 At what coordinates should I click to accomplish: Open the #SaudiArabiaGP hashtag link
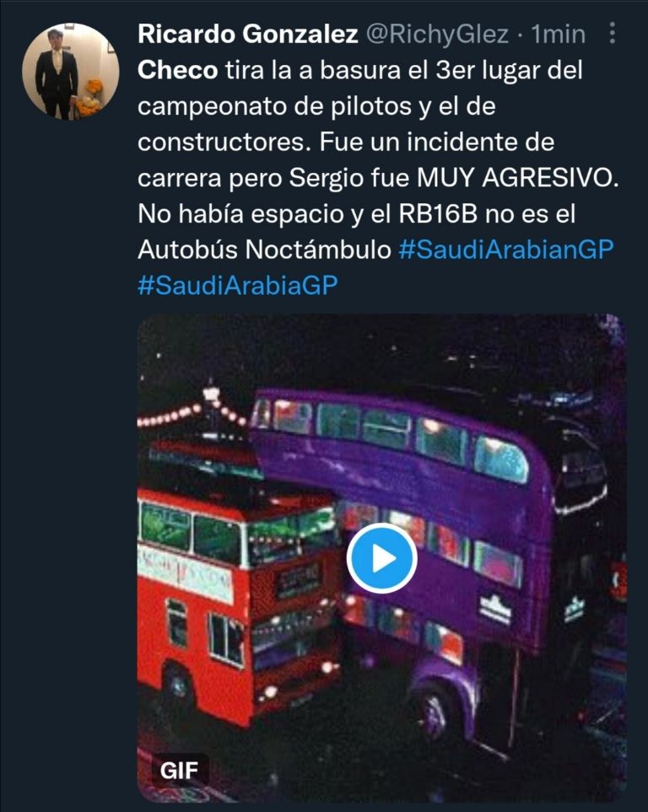[x=238, y=285]
